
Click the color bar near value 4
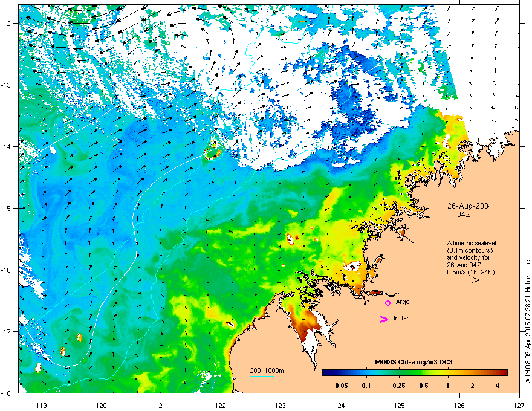(497, 373)
